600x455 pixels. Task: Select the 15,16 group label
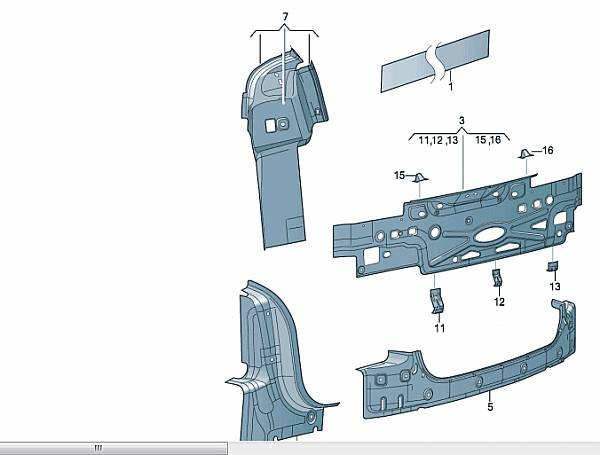(x=490, y=142)
